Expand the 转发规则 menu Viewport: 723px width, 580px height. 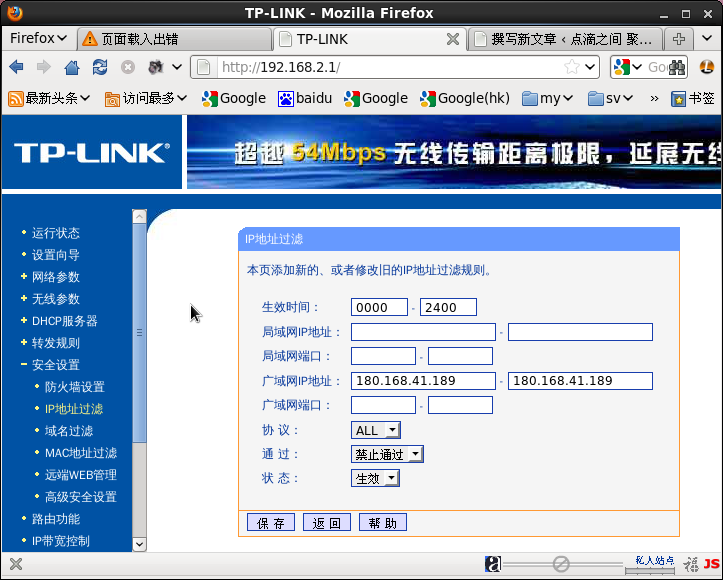[x=56, y=343]
